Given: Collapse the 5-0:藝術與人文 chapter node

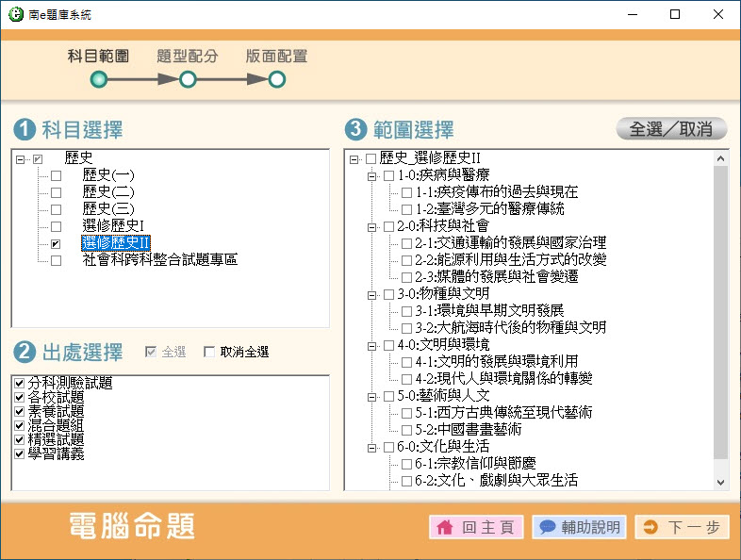Looking at the screenshot, I should [x=371, y=396].
